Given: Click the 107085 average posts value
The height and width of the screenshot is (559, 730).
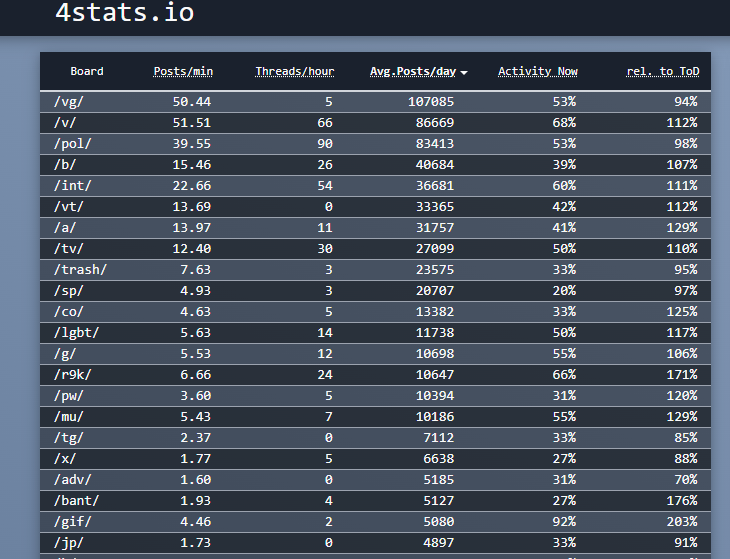Looking at the screenshot, I should coord(431,101).
